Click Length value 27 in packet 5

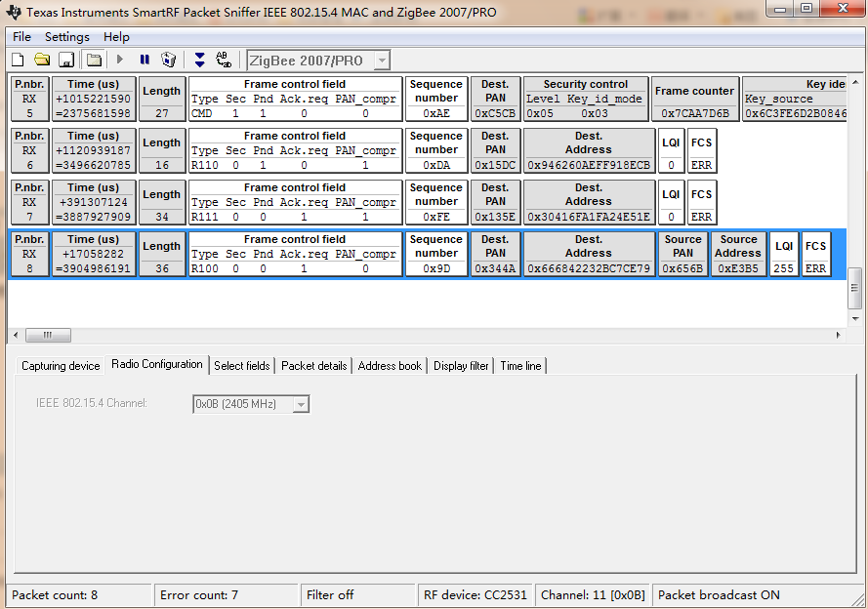point(162,113)
